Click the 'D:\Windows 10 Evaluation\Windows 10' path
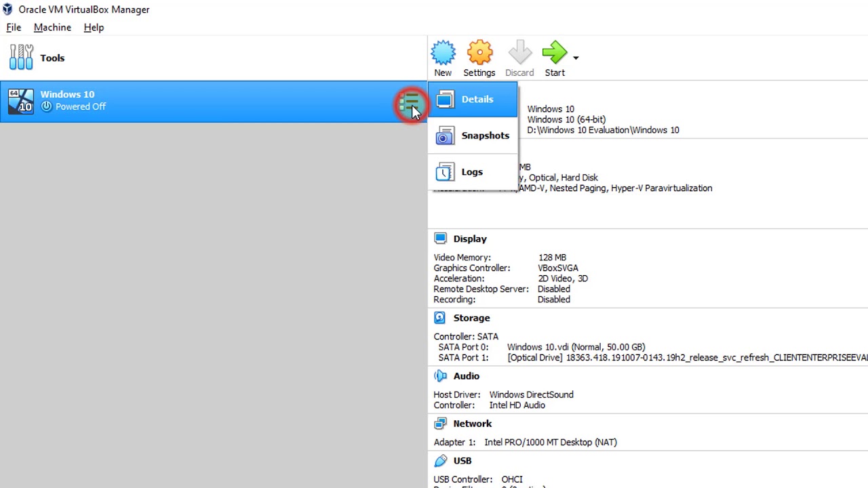Image resolution: width=868 pixels, height=488 pixels. pyautogui.click(x=603, y=130)
